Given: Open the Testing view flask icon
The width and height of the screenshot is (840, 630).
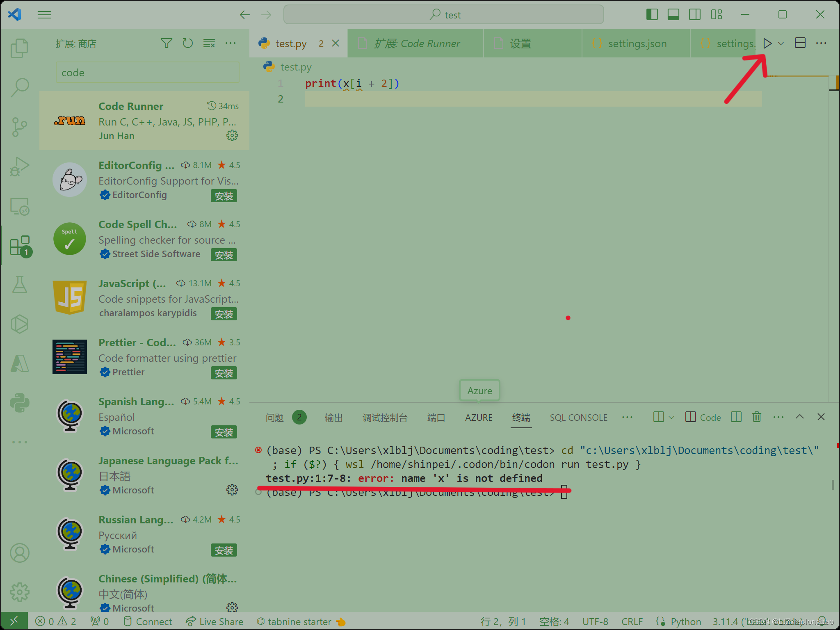Looking at the screenshot, I should pos(20,285).
